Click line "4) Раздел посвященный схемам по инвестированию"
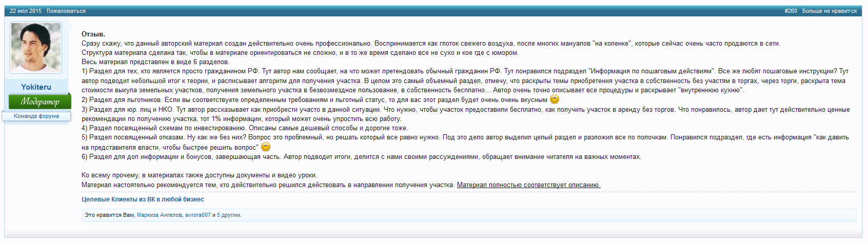 (x=245, y=128)
